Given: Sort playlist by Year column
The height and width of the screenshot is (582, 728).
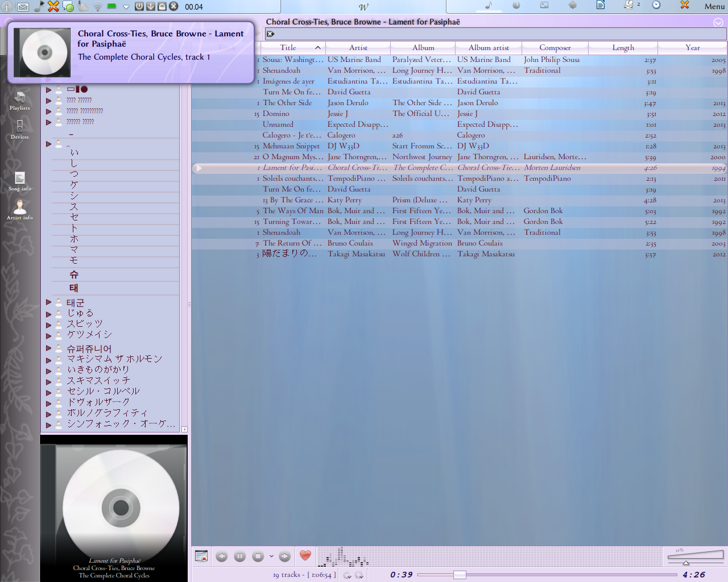Looking at the screenshot, I should click(693, 48).
